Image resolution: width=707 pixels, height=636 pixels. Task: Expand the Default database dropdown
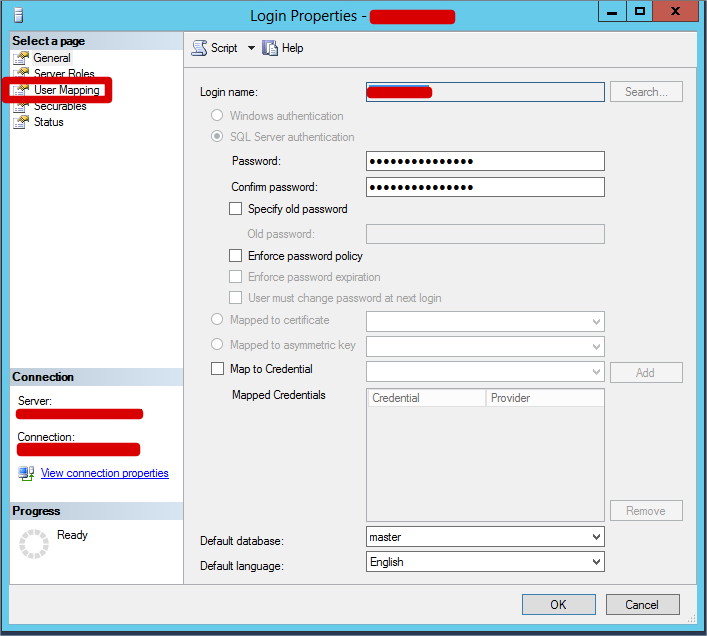tap(596, 537)
